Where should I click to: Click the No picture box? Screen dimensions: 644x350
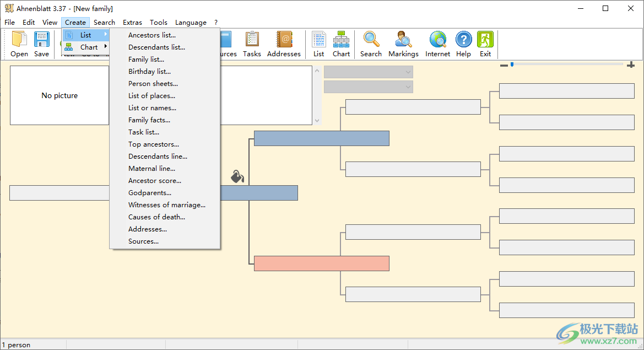[x=59, y=95]
